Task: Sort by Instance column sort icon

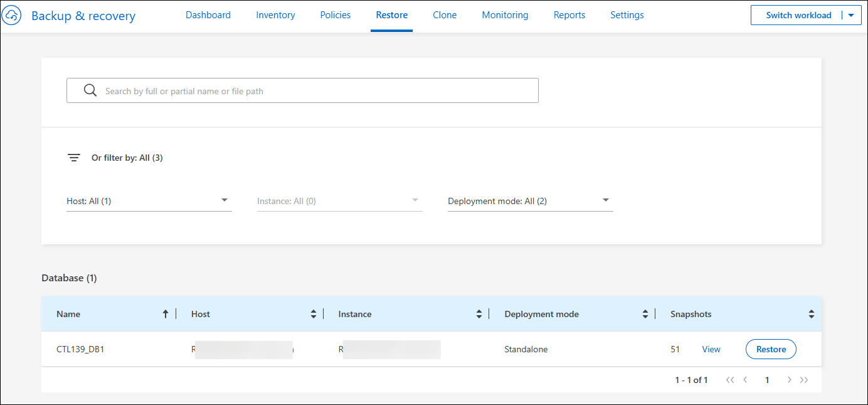Action: [479, 314]
